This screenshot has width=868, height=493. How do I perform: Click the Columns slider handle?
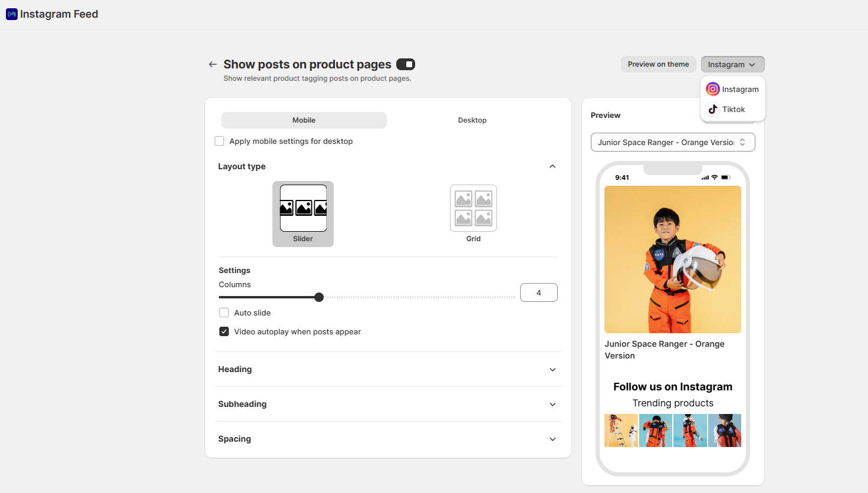[319, 297]
